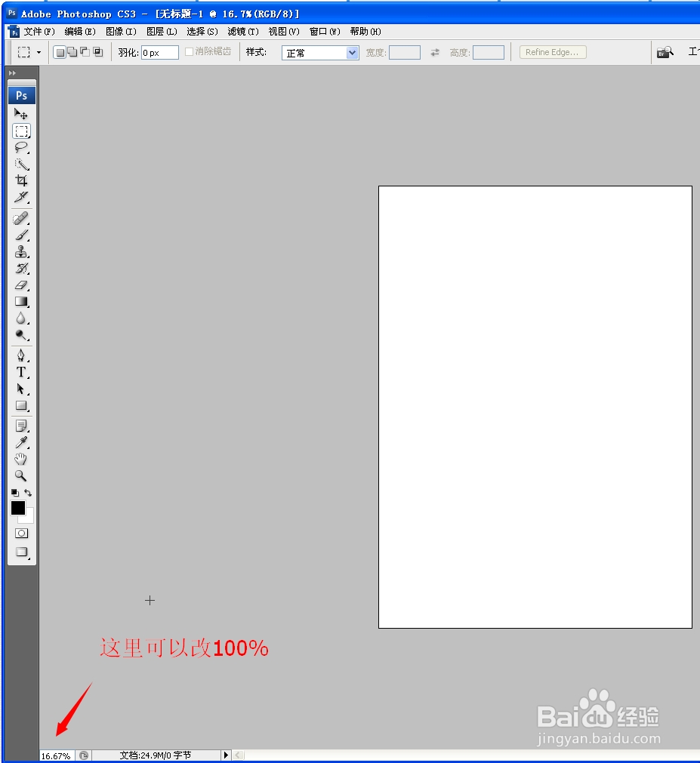This screenshot has width=700, height=763.
Task: Select the Lasso tool
Action: (x=21, y=147)
